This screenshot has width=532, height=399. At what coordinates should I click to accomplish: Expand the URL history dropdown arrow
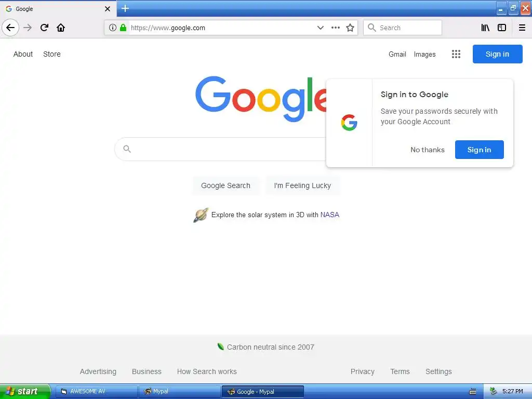(320, 28)
